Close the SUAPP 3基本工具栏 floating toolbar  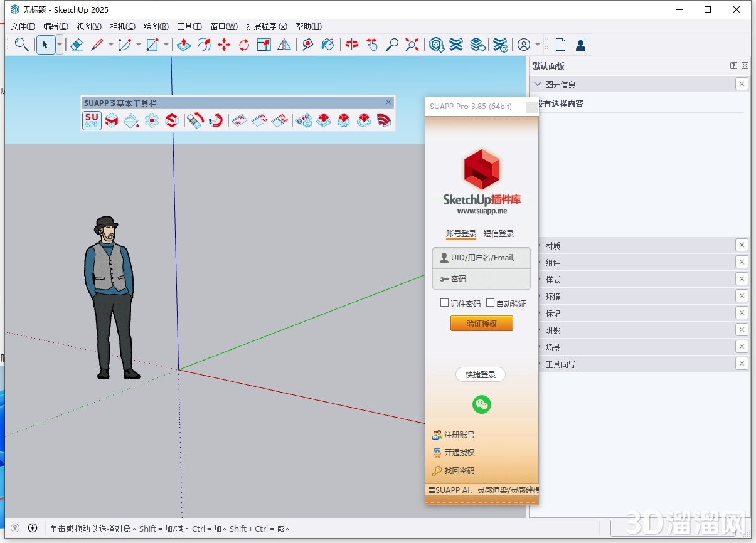(388, 102)
